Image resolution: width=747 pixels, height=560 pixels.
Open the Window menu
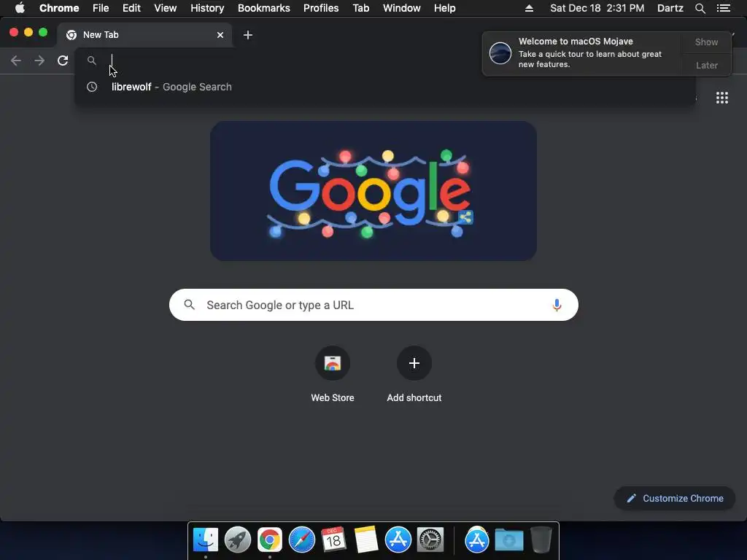(402, 8)
